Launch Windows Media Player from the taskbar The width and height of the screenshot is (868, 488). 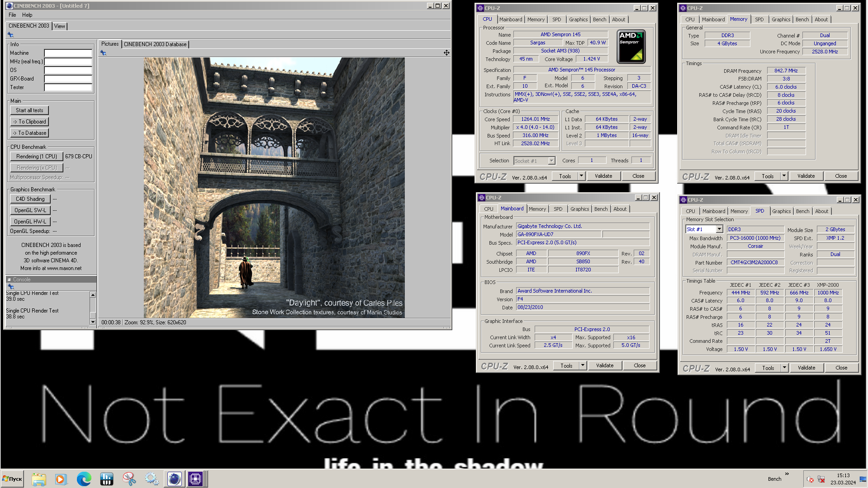click(61, 479)
